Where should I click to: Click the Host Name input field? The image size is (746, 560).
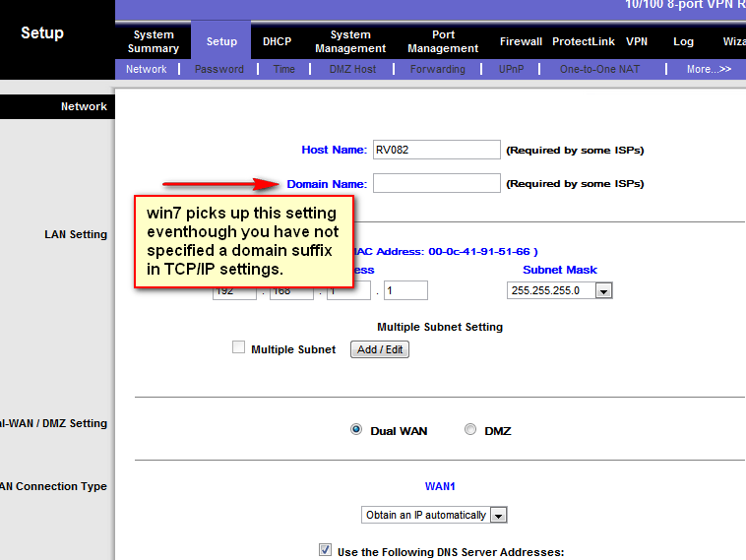tap(436, 150)
